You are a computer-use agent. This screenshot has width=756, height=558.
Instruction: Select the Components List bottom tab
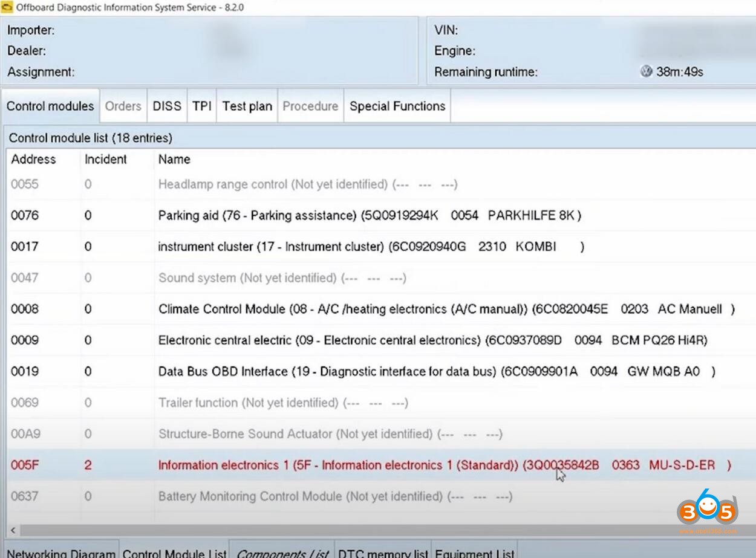[282, 551]
